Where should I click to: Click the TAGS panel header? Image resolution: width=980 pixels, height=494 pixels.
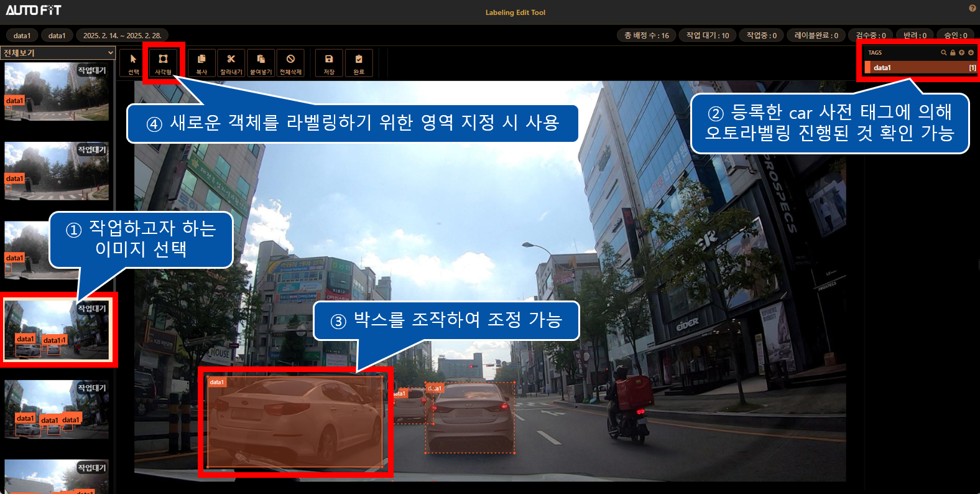click(875, 53)
